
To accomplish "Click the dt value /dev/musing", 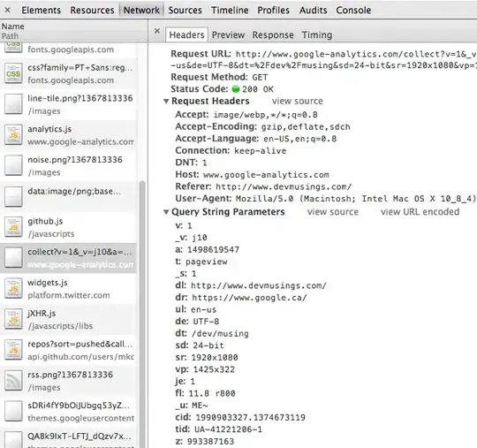I will click(x=220, y=334).
